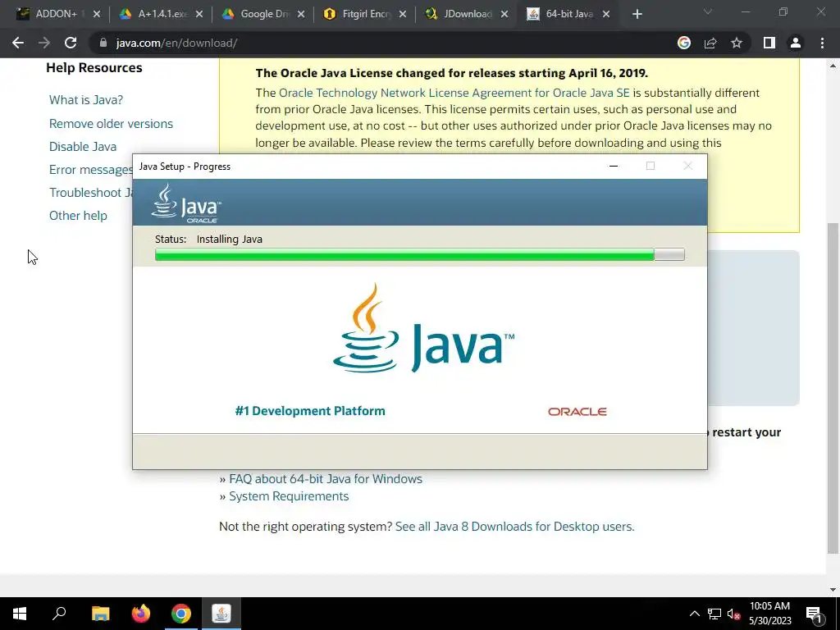Open the network tray icon
The image size is (840, 630).
[714, 614]
